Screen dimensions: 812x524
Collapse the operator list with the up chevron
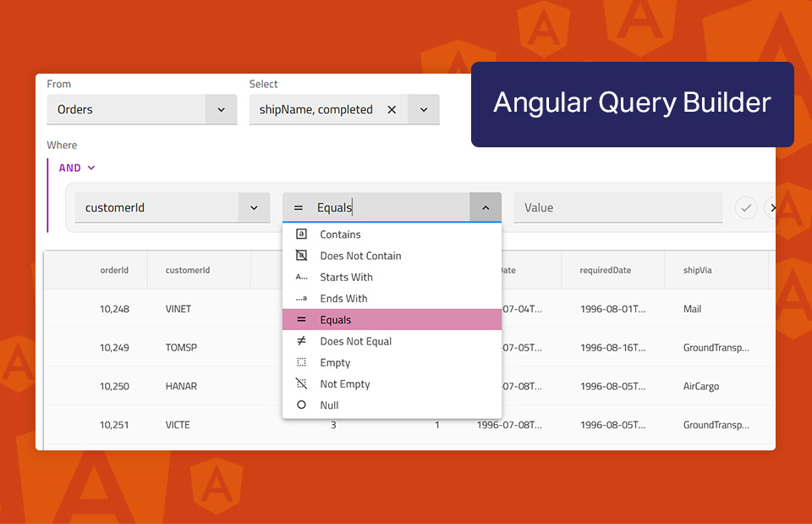click(x=486, y=207)
